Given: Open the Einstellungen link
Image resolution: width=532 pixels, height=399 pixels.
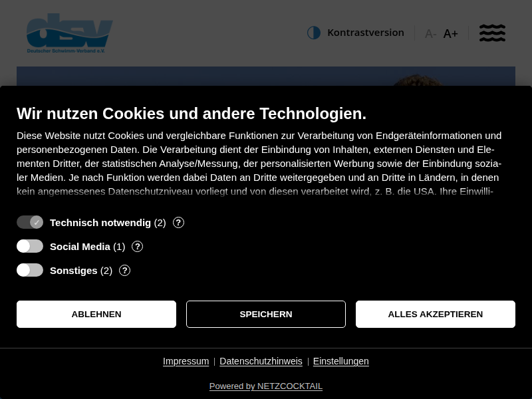Looking at the screenshot, I should coord(340,361).
